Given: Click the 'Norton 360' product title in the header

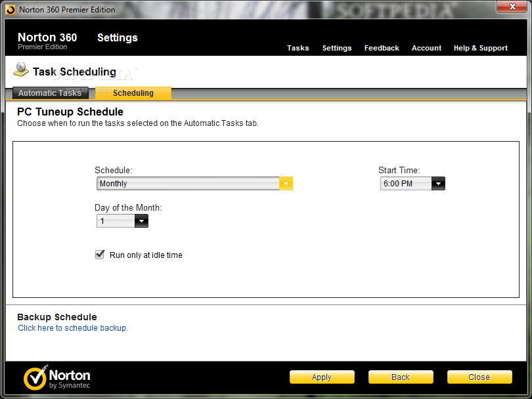Looking at the screenshot, I should point(47,37).
